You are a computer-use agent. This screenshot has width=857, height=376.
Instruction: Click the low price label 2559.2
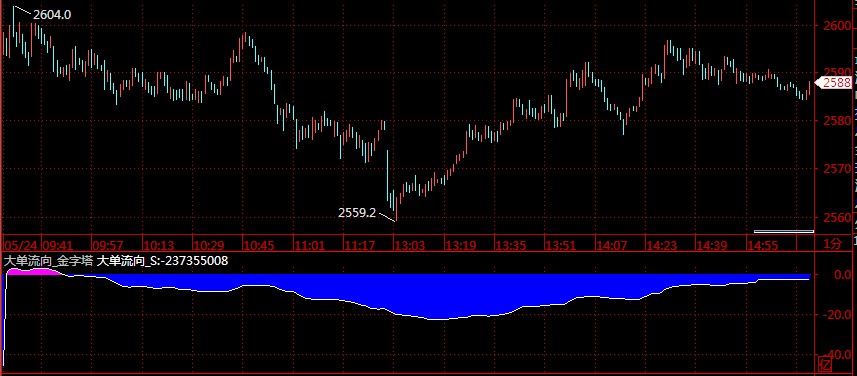(x=357, y=213)
